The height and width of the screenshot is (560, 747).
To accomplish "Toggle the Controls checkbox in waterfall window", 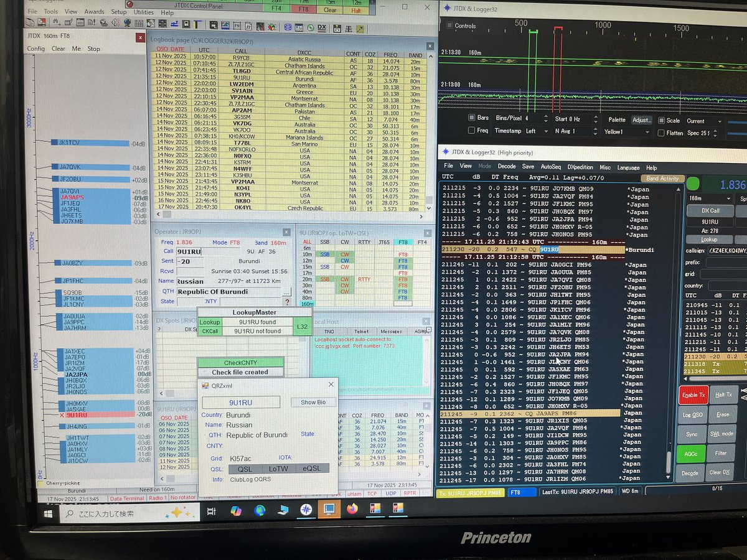I will click(449, 26).
